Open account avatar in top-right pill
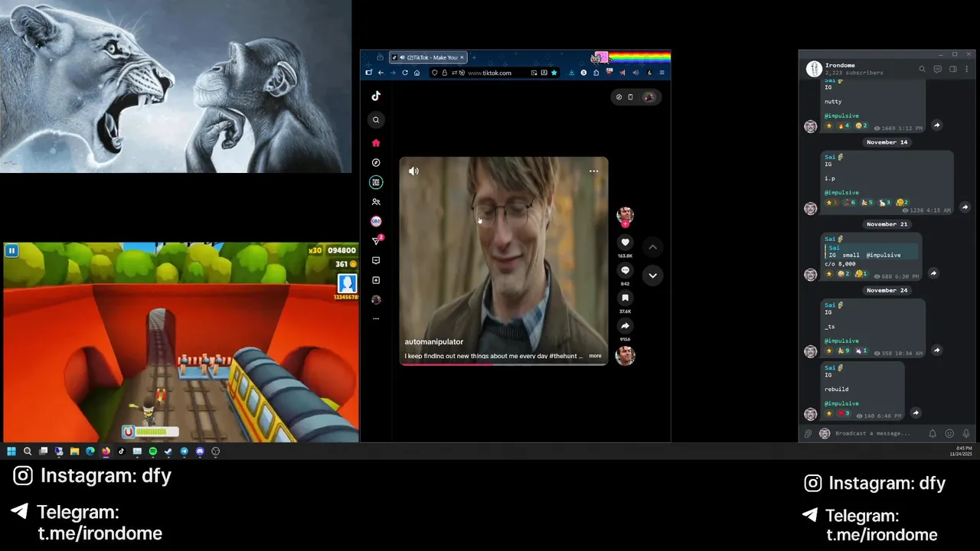This screenshot has width=980, height=551. 648,97
